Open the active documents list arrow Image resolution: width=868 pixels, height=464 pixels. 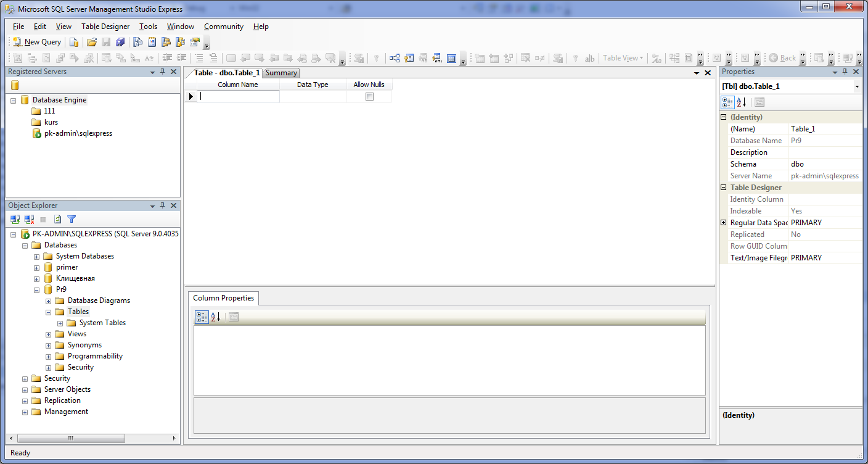pos(697,73)
